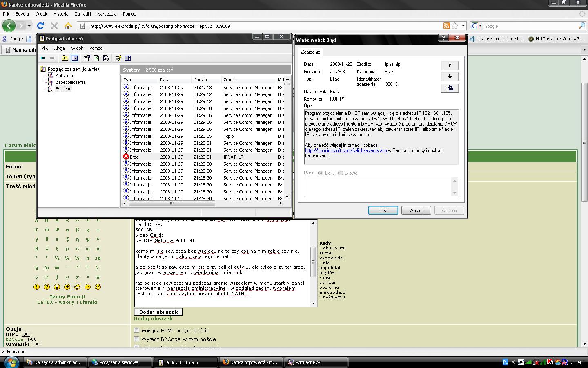Image resolution: width=588 pixels, height=368 pixels.
Task: Click the bookmark star in address bar
Action: click(x=455, y=26)
